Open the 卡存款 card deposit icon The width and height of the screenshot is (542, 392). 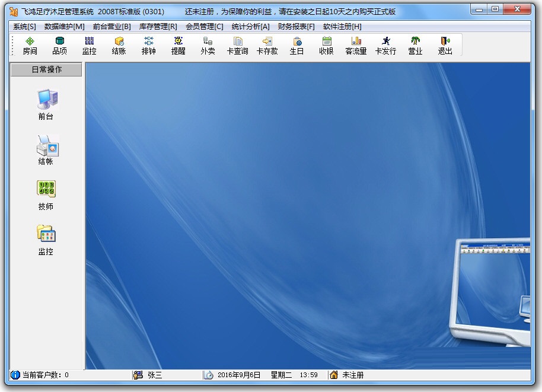coord(267,46)
